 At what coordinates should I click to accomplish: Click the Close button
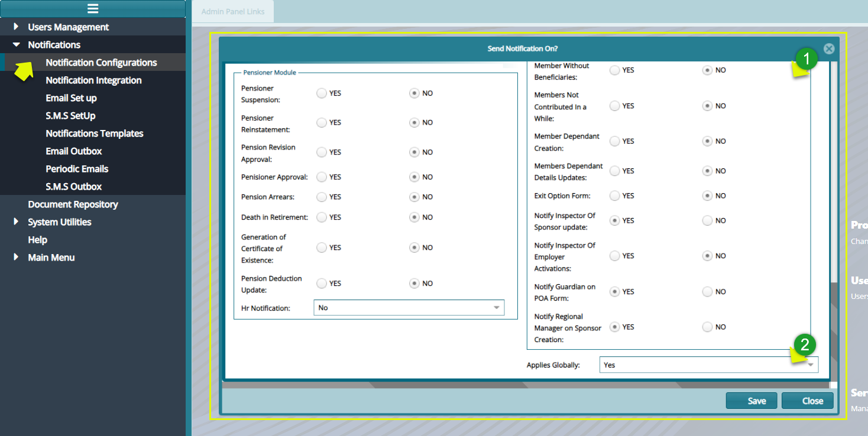point(808,400)
